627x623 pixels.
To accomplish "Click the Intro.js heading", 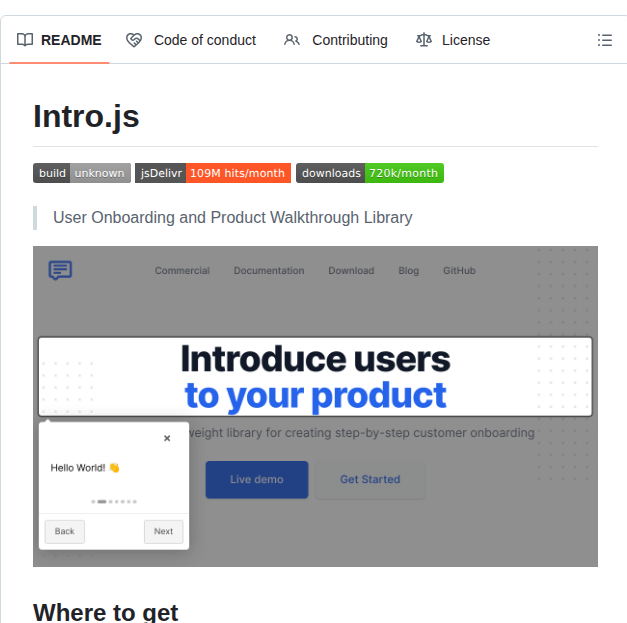I will (86, 116).
